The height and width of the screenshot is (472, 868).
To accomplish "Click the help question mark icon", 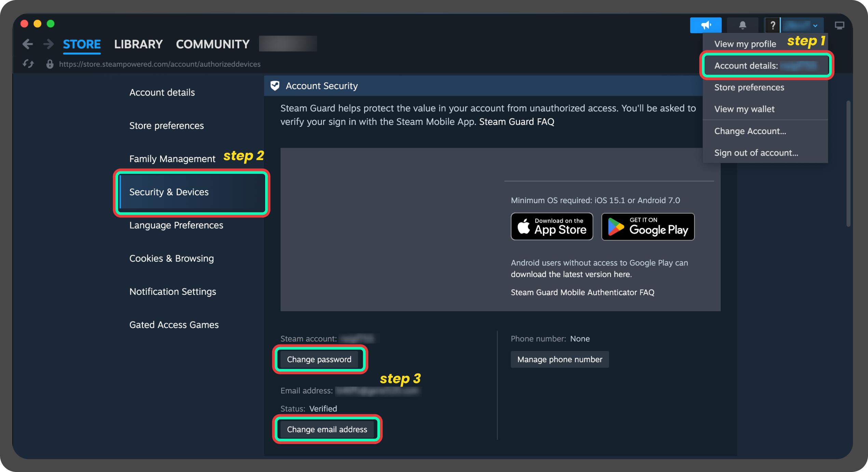I will (x=772, y=25).
